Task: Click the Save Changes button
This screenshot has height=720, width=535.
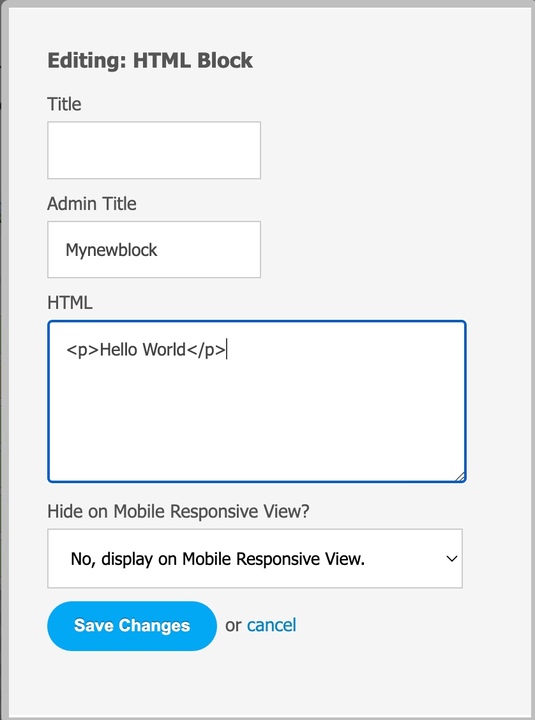Action: click(132, 626)
